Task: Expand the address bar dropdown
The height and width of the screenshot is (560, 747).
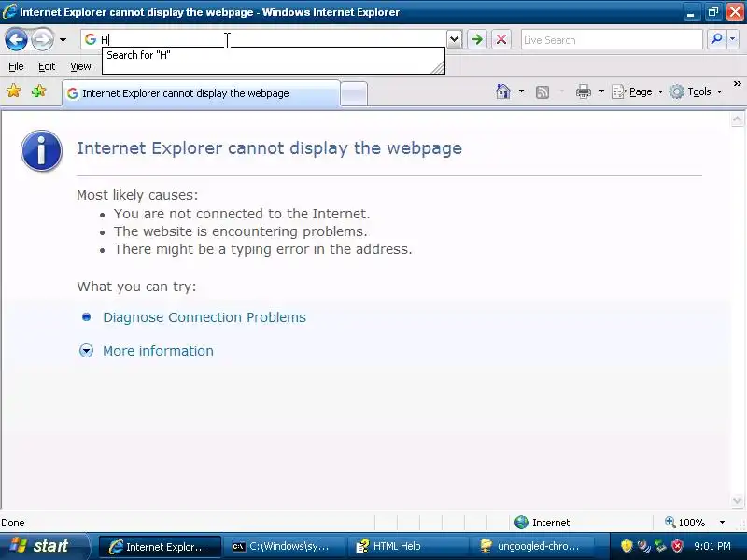Action: point(455,39)
